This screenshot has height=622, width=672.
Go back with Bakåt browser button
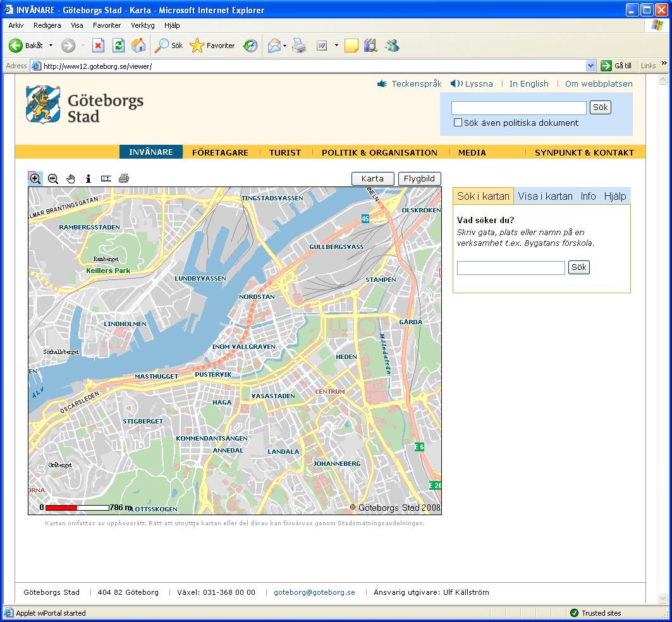[x=26, y=46]
